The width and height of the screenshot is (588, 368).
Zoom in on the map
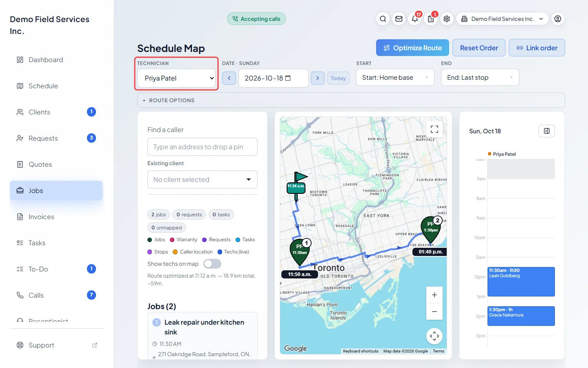coord(434,295)
